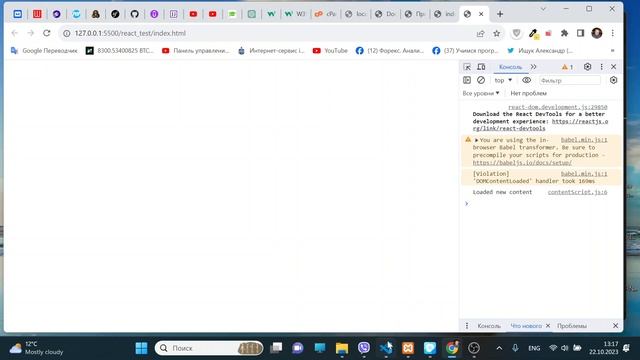Open the Chrome profile avatar
This screenshot has width=640, height=360.
(597, 33)
